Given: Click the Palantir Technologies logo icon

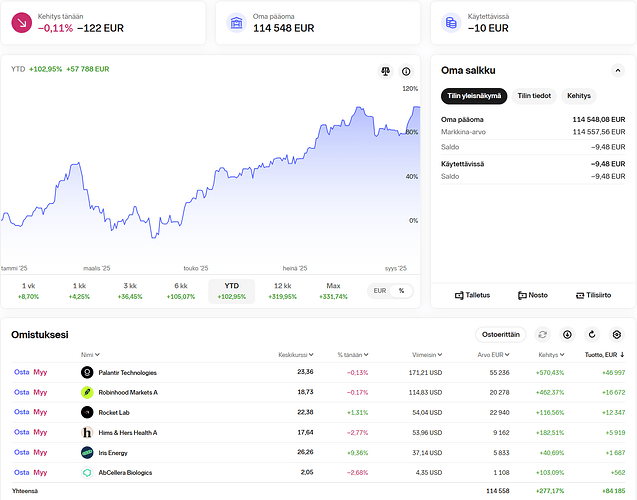Looking at the screenshot, I should 87,372.
